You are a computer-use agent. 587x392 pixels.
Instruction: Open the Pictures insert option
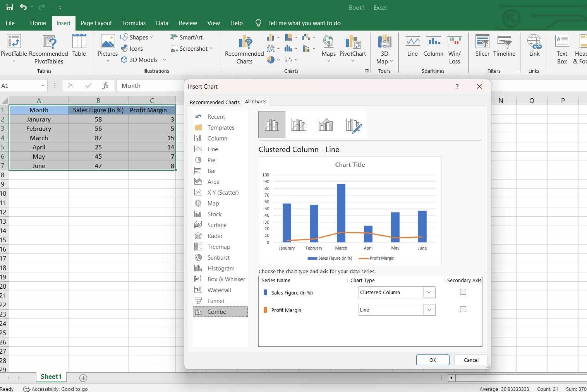point(108,48)
